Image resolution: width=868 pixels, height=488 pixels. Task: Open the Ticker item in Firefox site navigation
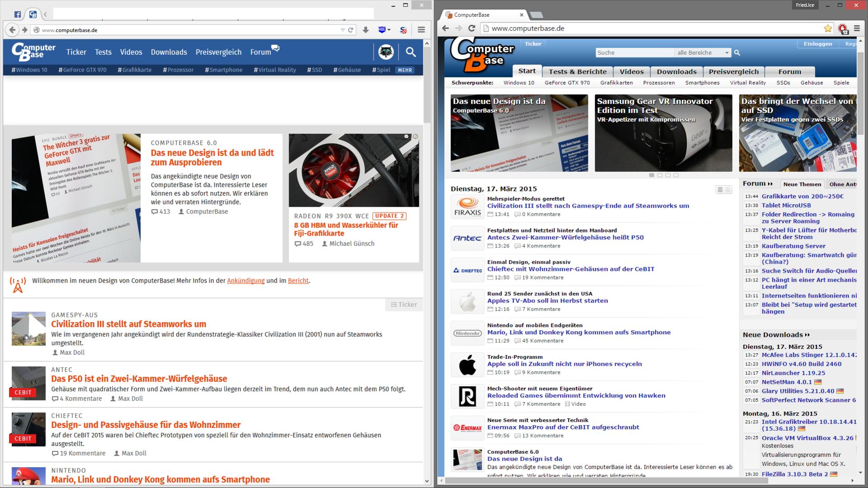pyautogui.click(x=76, y=52)
